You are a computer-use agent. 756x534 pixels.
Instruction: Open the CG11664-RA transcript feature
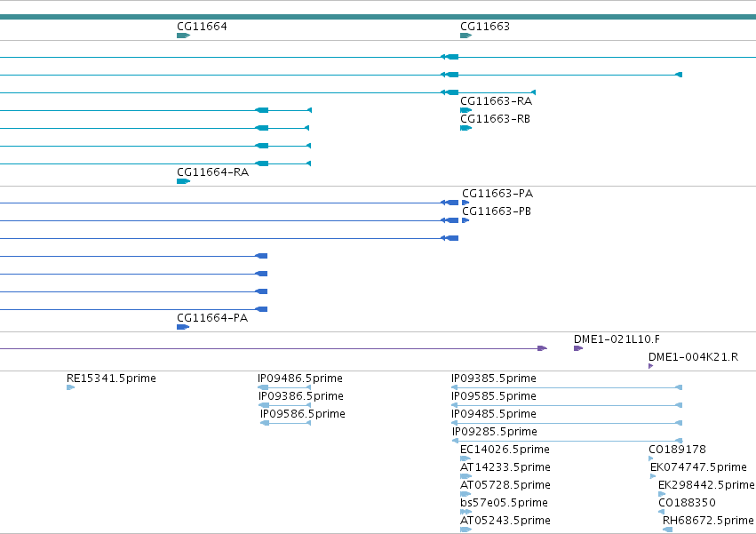(183, 181)
